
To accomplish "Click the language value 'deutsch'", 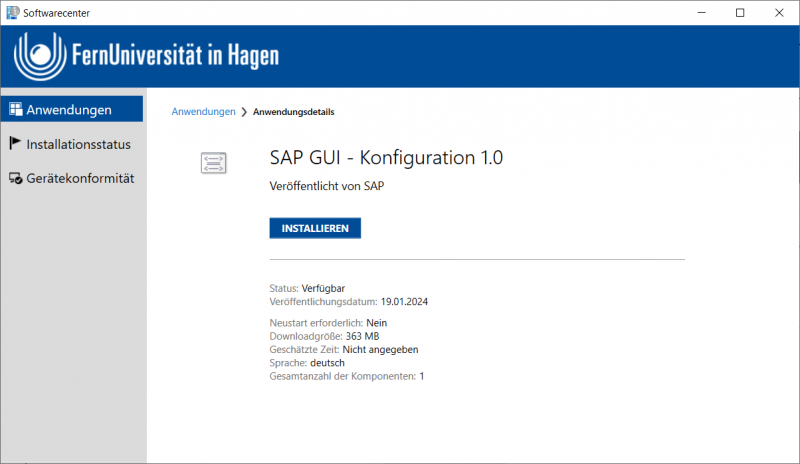I will 327,363.
